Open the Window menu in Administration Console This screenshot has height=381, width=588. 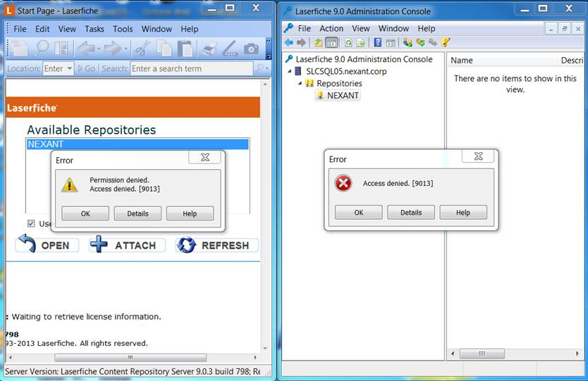(393, 28)
